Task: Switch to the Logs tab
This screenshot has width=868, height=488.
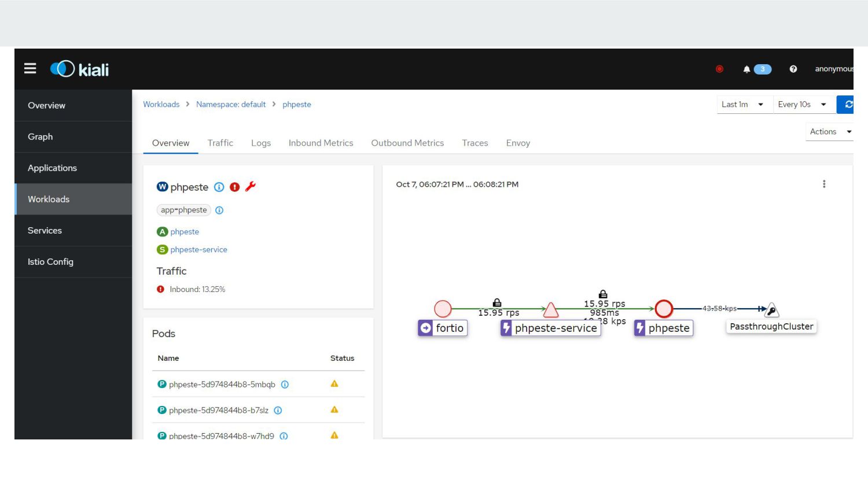Action: [261, 143]
